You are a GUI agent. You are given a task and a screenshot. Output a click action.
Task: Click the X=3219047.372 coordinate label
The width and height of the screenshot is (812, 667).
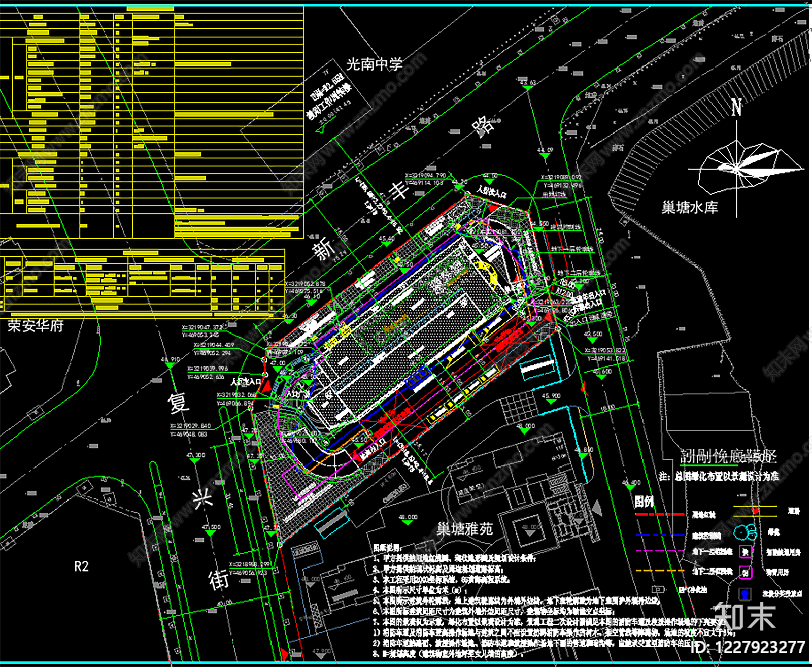(x=202, y=328)
